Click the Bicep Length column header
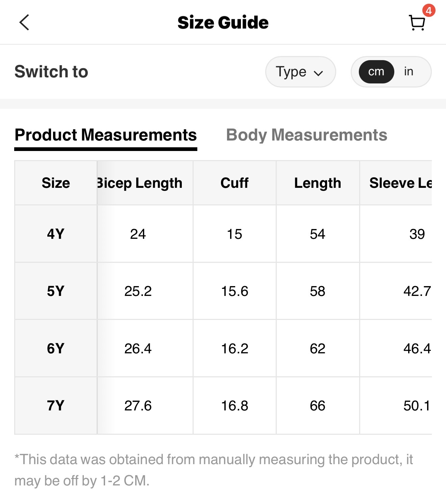Viewport: 446px width, 504px height. (x=140, y=183)
